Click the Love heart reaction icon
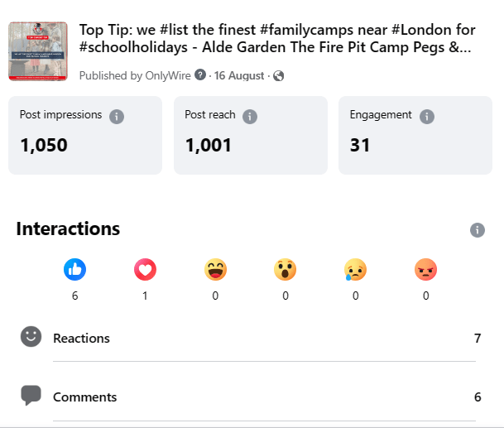This screenshot has width=504, height=428. coord(146,270)
